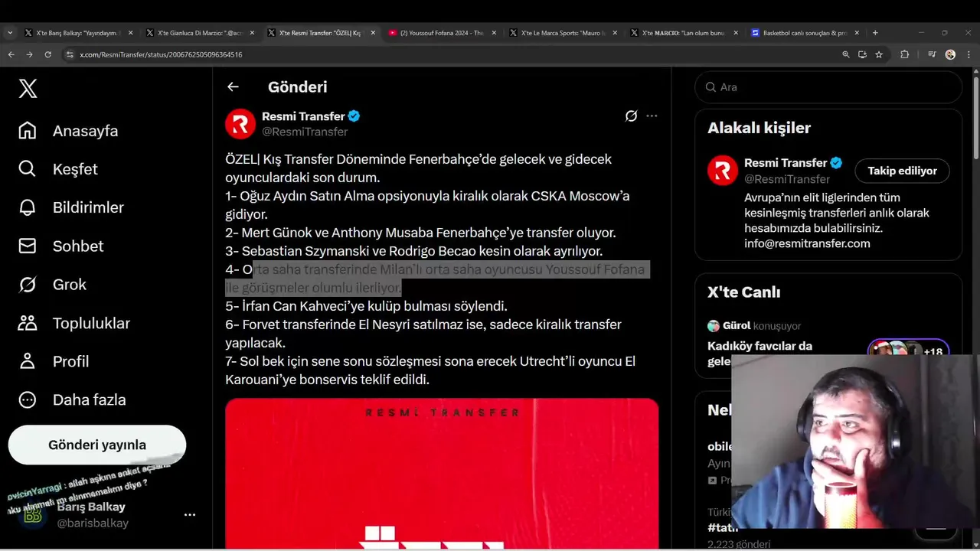This screenshot has width=980, height=551.
Task: Click the browser forward arrow
Action: tap(29, 54)
